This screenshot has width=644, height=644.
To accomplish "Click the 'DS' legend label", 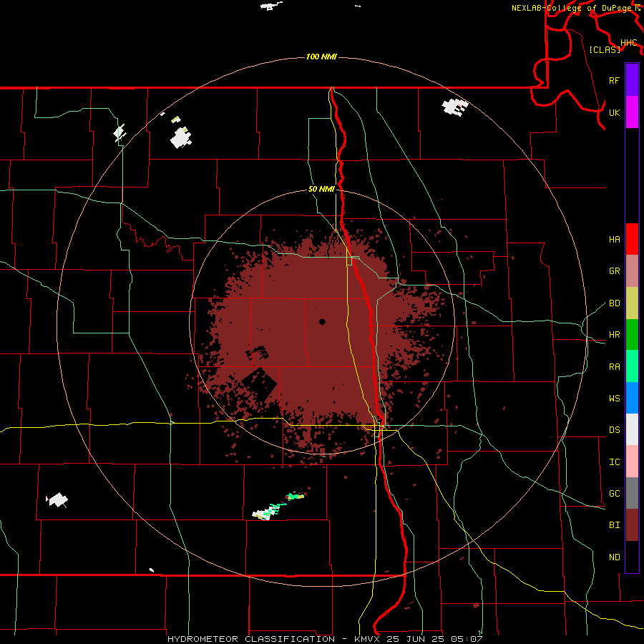I will (614, 430).
